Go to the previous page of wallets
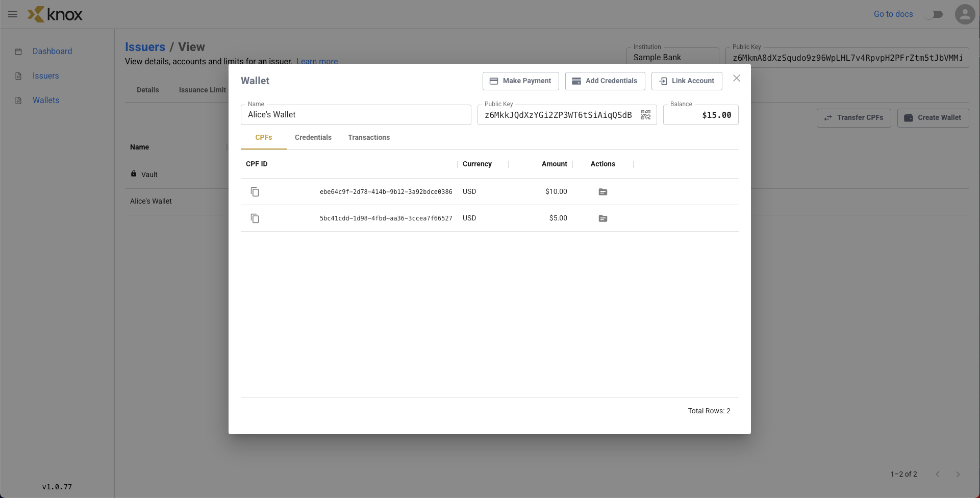Viewport: 980px width, 498px height. click(938, 474)
